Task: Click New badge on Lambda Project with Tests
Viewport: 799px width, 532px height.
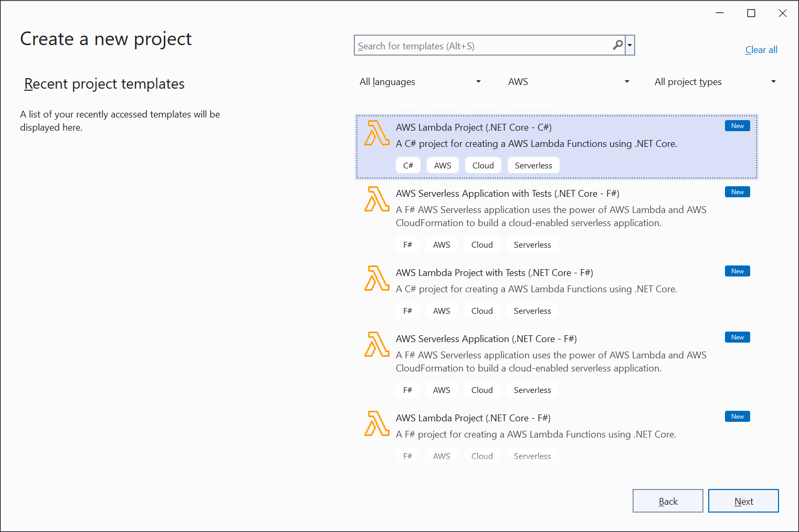Action: (737, 271)
